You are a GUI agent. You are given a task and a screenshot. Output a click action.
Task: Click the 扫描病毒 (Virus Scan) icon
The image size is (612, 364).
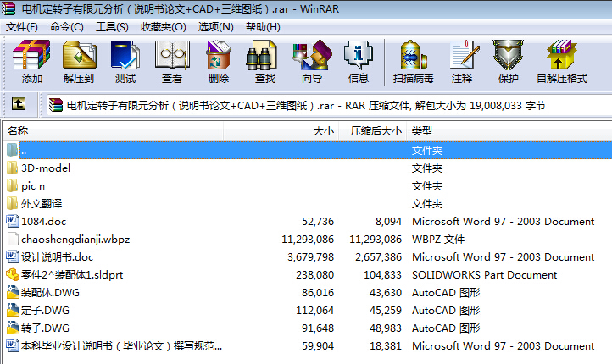(414, 55)
